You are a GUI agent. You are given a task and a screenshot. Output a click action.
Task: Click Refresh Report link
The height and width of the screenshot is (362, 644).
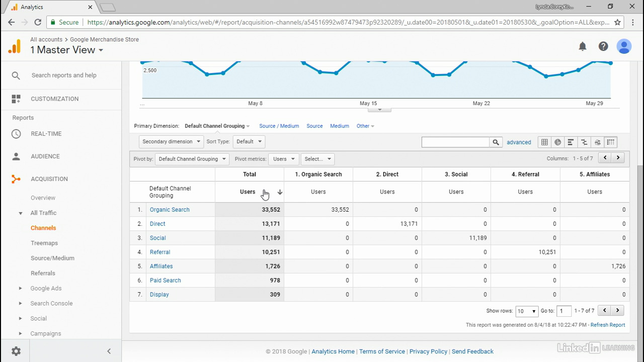608,325
